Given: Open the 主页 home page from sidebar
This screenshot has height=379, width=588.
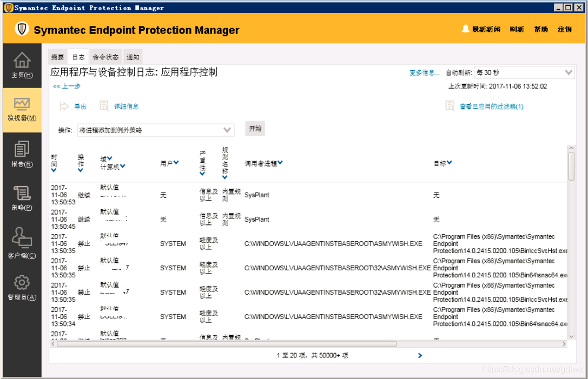Looking at the screenshot, I should (x=22, y=65).
